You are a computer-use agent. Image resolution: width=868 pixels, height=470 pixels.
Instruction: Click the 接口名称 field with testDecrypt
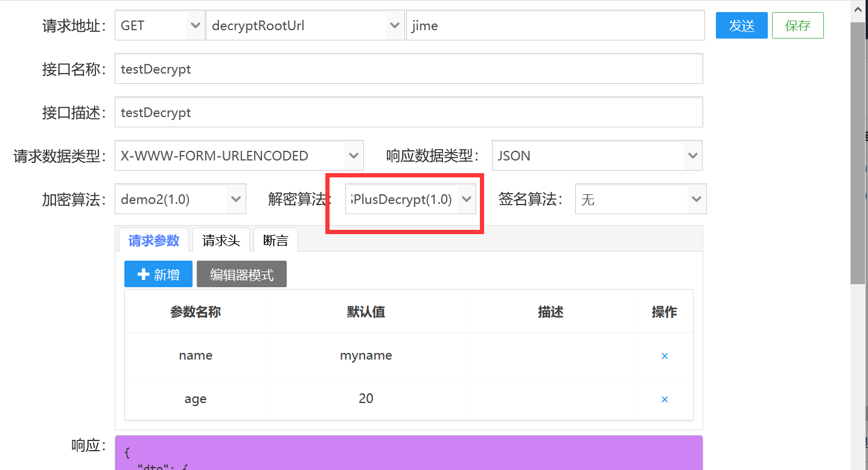[409, 69]
